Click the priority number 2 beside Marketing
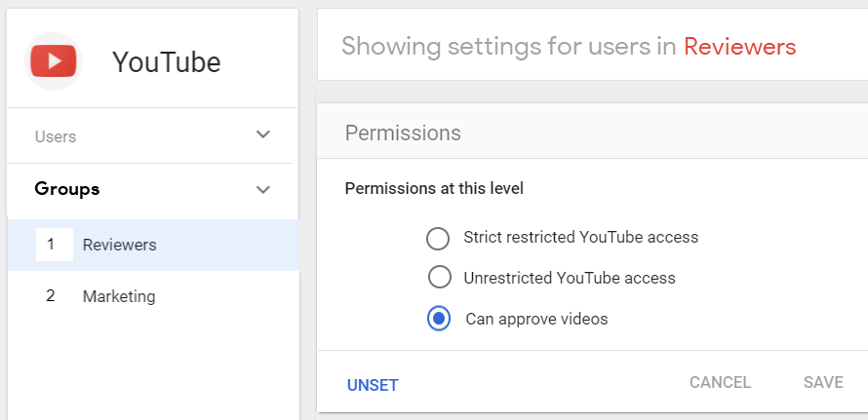 (51, 296)
